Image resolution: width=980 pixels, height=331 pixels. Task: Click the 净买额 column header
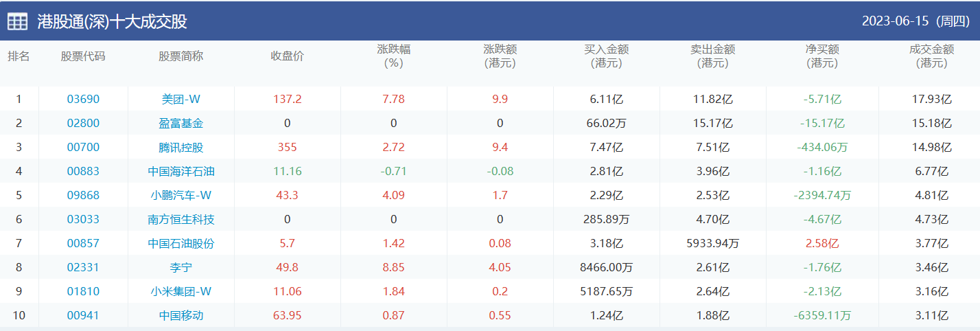pyautogui.click(x=822, y=56)
